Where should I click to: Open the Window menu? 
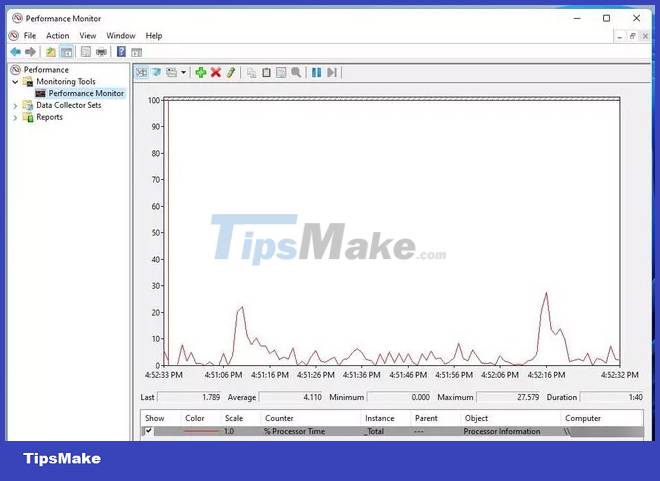click(121, 36)
